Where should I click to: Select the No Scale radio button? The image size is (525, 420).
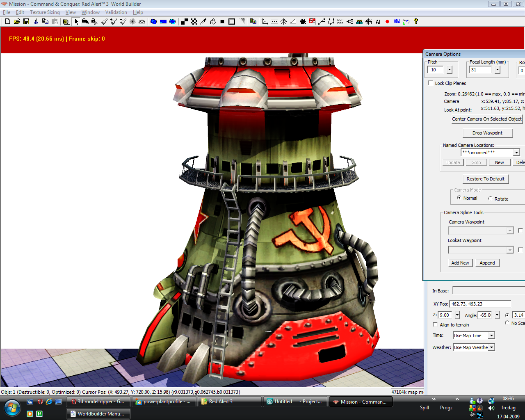point(507,323)
